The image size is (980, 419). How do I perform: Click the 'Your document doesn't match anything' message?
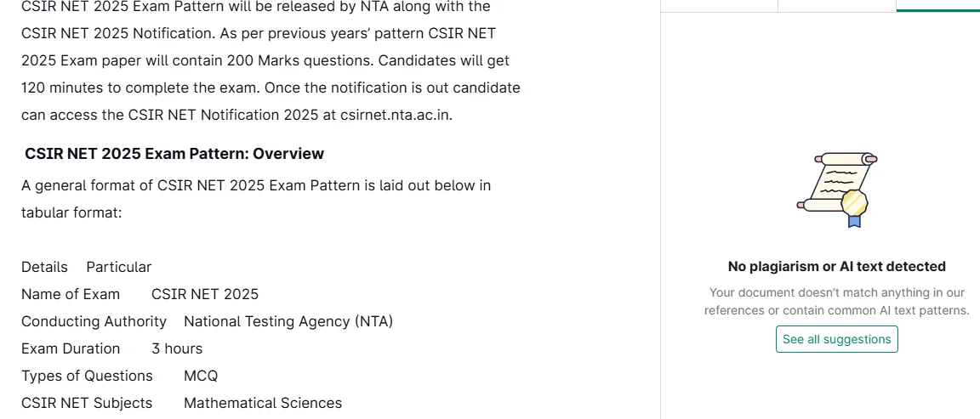coord(836,301)
